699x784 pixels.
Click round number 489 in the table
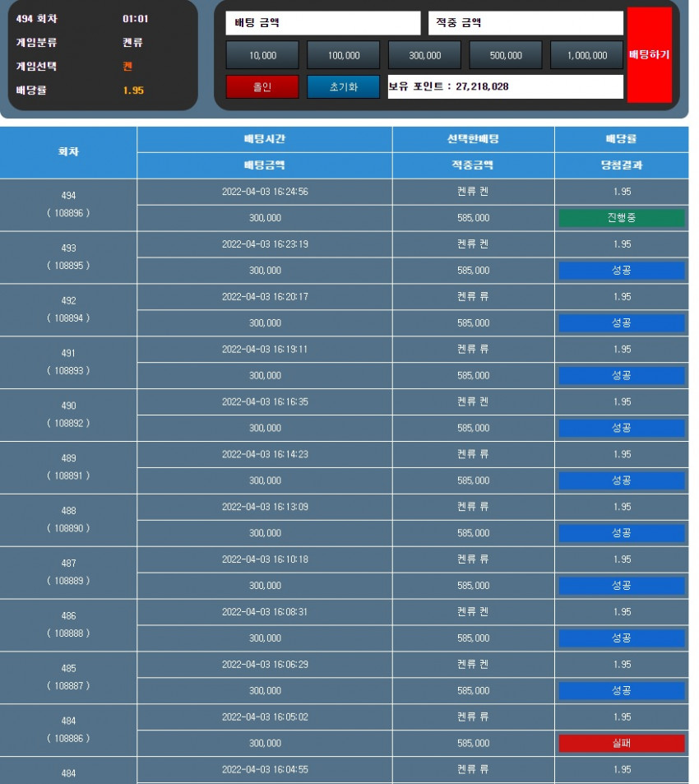point(68,458)
